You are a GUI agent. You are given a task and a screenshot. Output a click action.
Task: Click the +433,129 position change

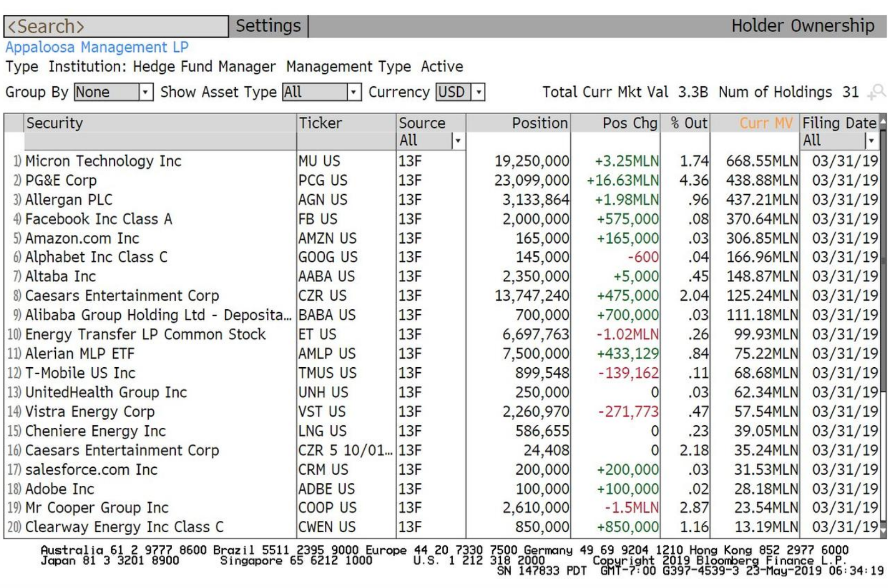pos(628,354)
